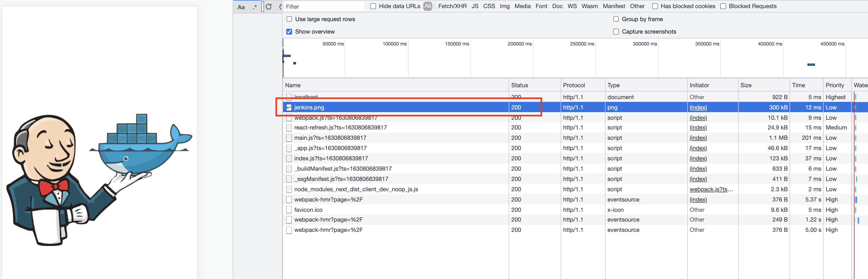Click the network Filter input field
The height and width of the screenshot is (279, 868).
pyautogui.click(x=324, y=7)
